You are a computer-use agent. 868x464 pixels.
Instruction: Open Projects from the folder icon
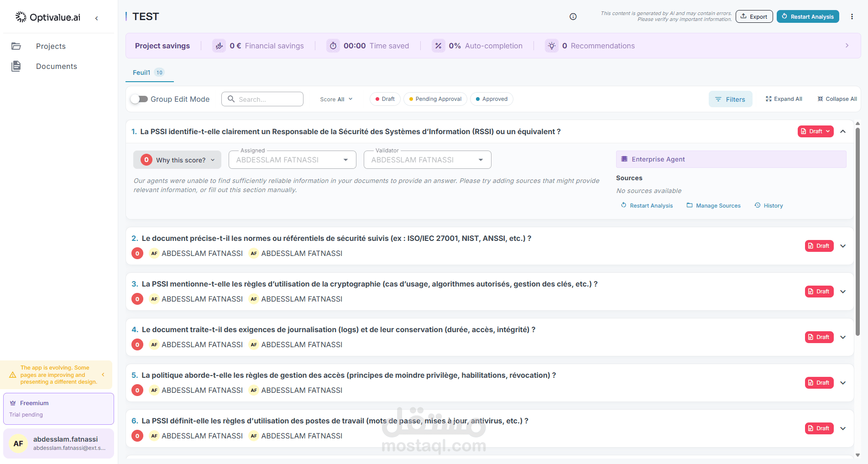point(16,46)
